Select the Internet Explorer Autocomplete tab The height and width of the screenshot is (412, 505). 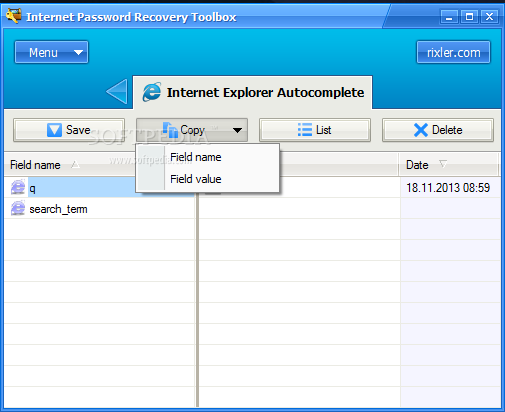252,92
